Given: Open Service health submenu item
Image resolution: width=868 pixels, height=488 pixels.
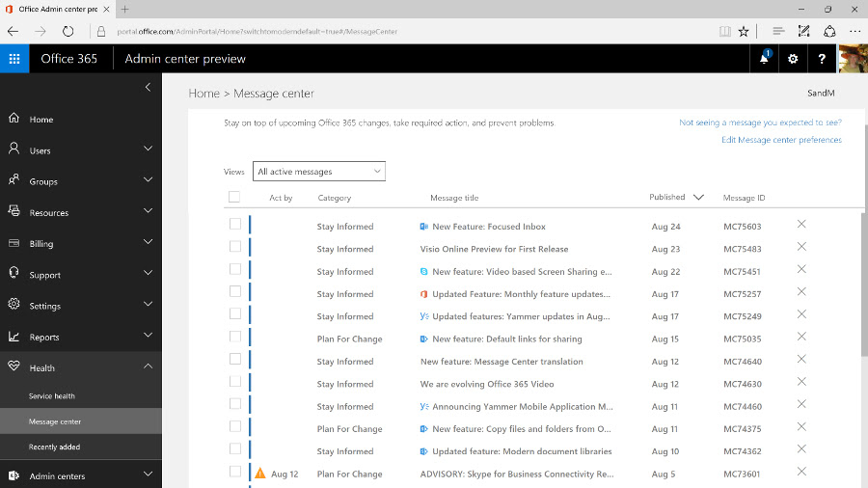Looking at the screenshot, I should (51, 396).
